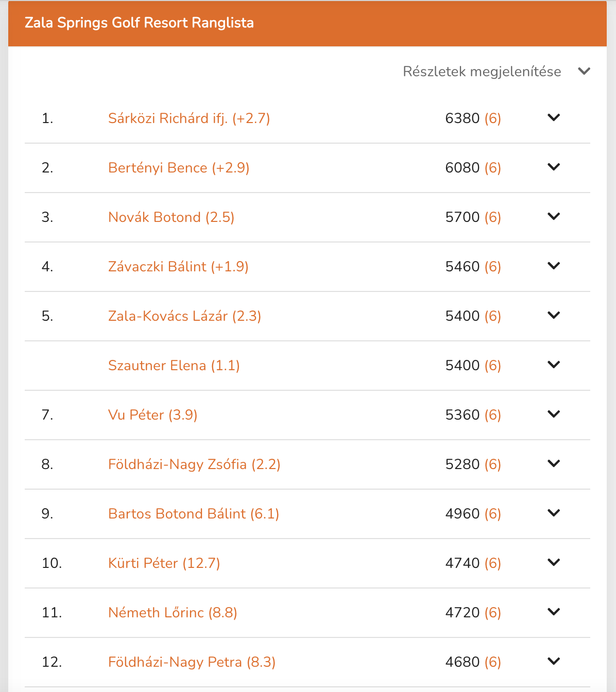Expand Szautner Elena details arrow

tap(554, 365)
